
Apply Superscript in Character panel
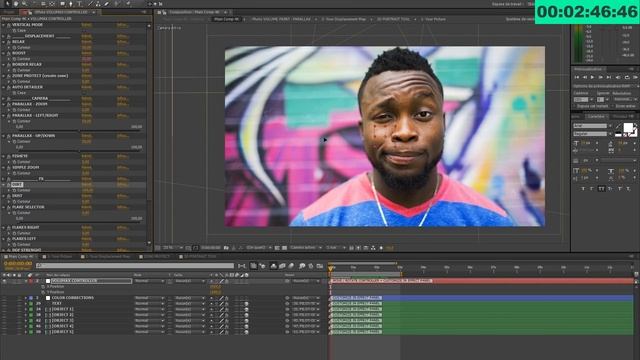620,188
